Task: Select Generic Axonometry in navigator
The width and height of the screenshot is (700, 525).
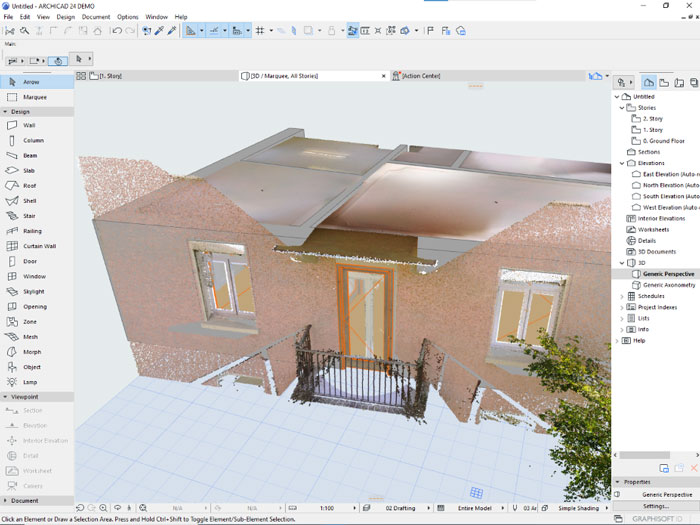Action: coord(669,285)
